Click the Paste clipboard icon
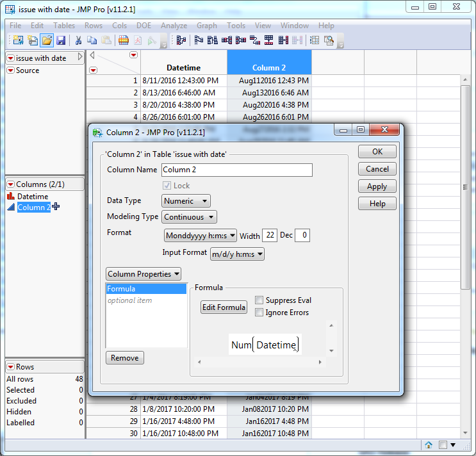The height and width of the screenshot is (456, 476). click(x=106, y=40)
